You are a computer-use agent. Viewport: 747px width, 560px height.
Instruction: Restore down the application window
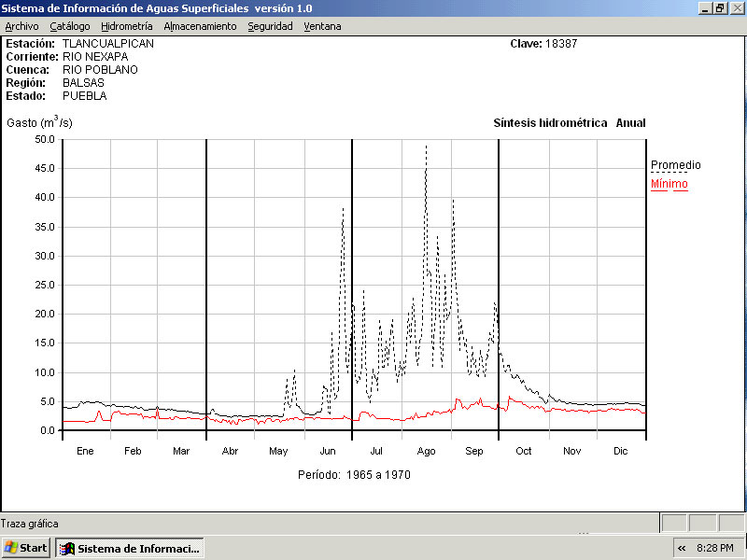coord(720,7)
